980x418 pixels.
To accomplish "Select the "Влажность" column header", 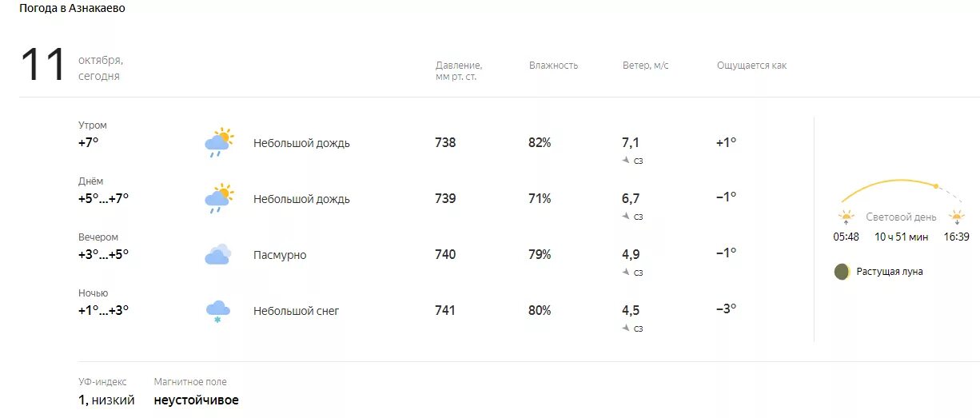I will coord(553,66).
